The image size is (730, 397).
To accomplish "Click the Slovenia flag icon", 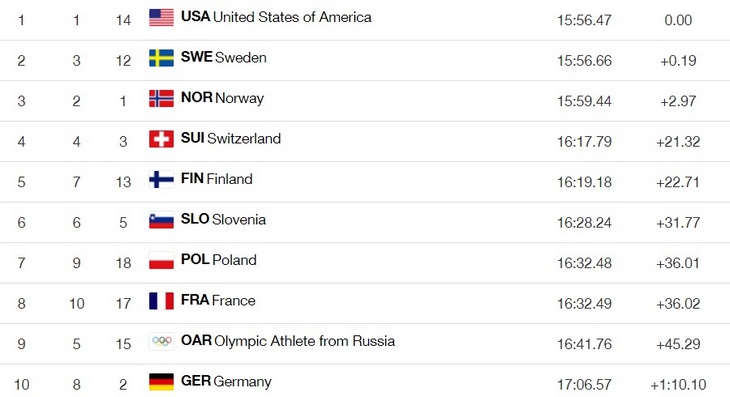I will (161, 220).
